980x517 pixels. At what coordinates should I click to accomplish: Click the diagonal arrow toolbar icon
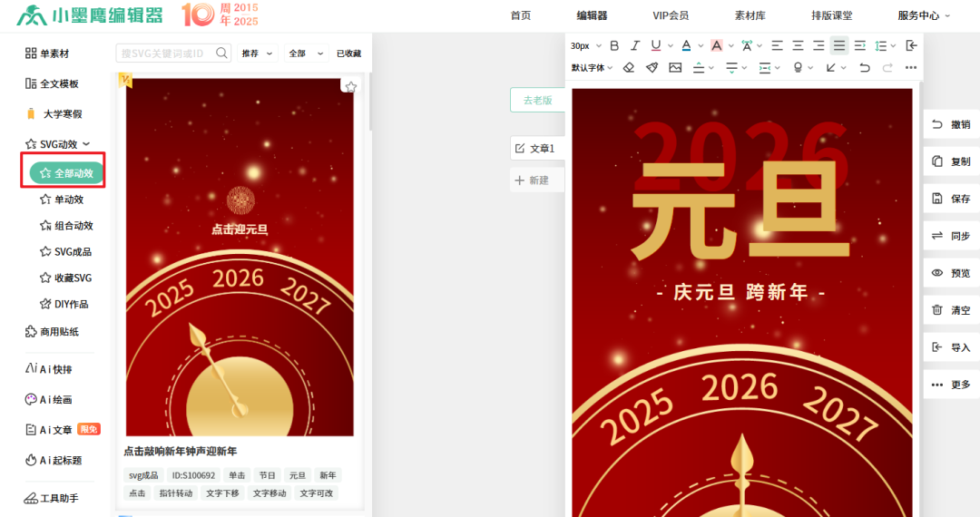tap(830, 67)
